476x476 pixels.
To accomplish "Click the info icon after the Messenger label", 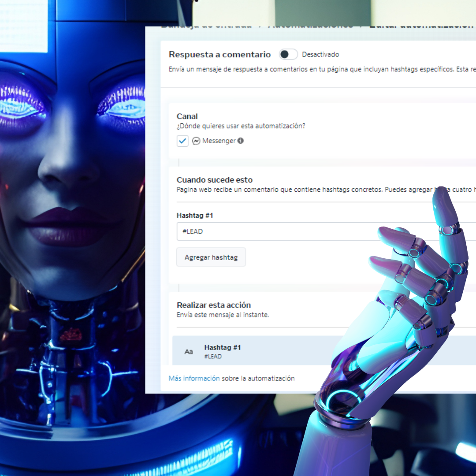I will click(240, 141).
